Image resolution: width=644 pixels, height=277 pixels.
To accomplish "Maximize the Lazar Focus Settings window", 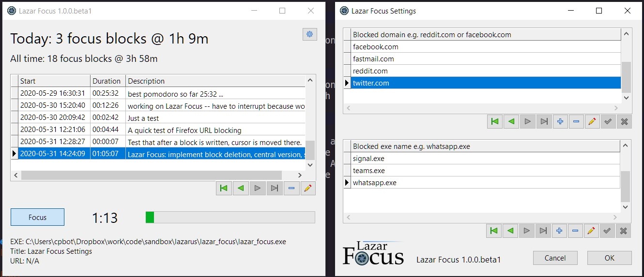I will click(x=599, y=11).
